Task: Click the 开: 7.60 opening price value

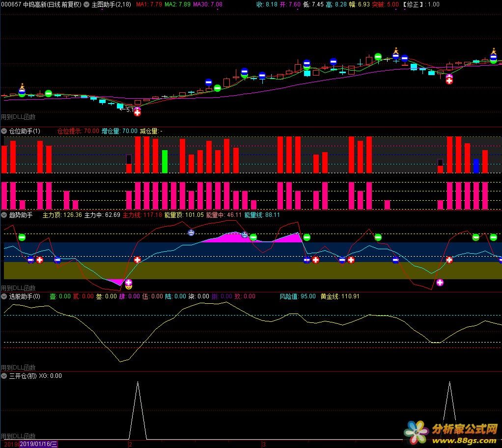Action: [x=290, y=4]
